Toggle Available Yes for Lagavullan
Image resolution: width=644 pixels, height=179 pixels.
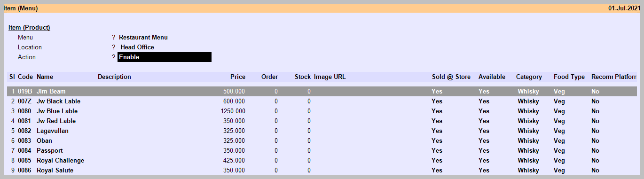tap(484, 131)
